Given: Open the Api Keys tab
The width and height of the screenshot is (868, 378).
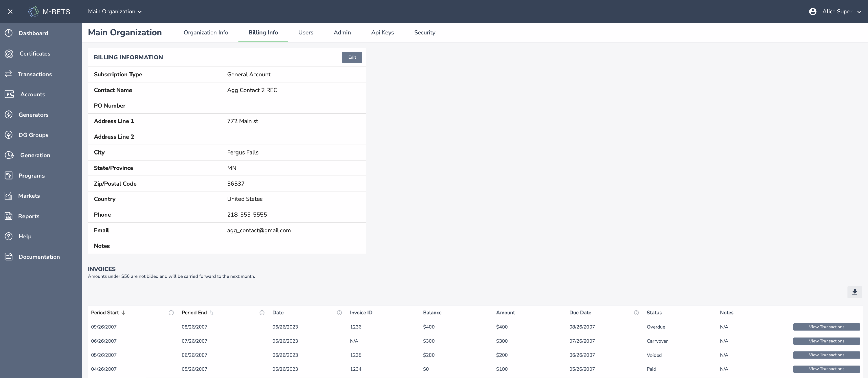Looking at the screenshot, I should point(382,33).
